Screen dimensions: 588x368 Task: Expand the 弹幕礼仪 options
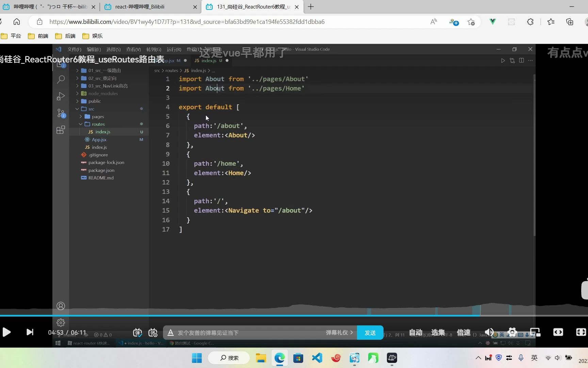coord(339,333)
